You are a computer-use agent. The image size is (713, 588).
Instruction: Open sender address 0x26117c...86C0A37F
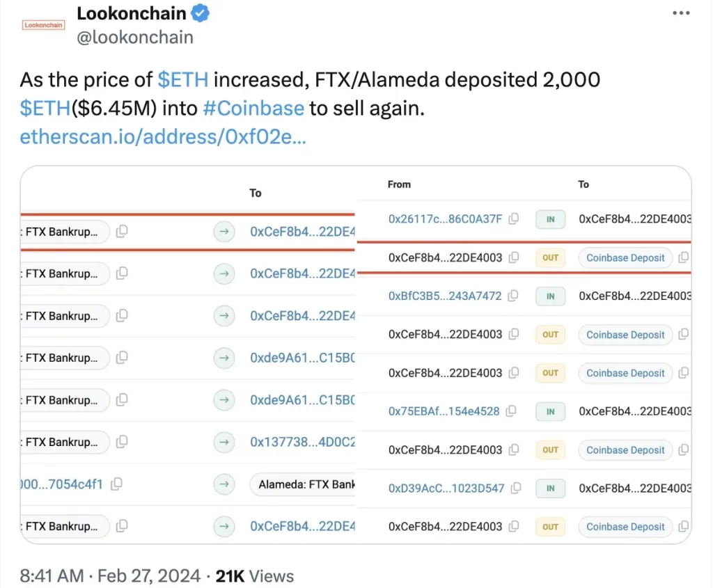(x=445, y=219)
